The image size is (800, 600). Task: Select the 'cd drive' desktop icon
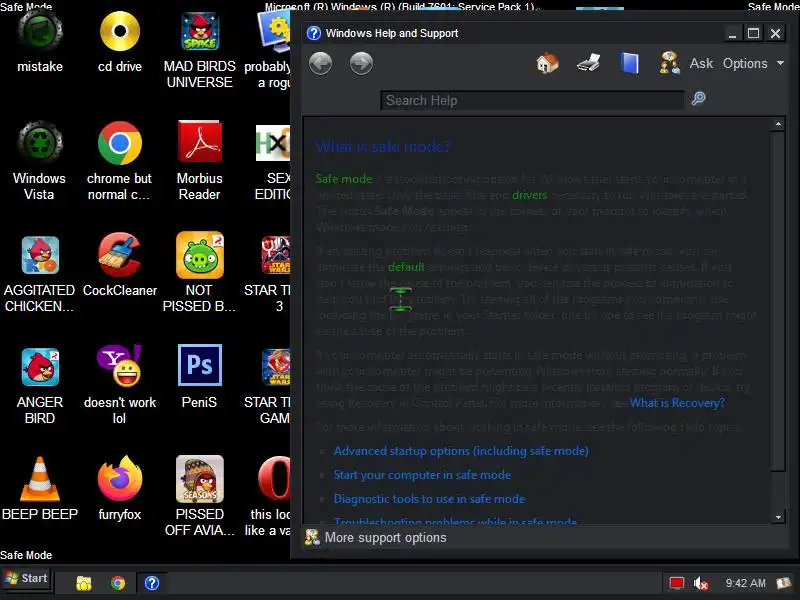click(120, 32)
